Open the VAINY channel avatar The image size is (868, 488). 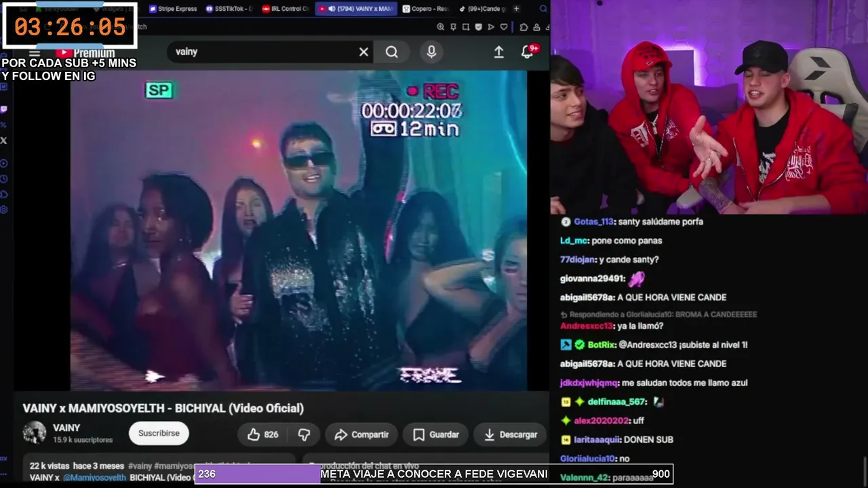tap(35, 433)
